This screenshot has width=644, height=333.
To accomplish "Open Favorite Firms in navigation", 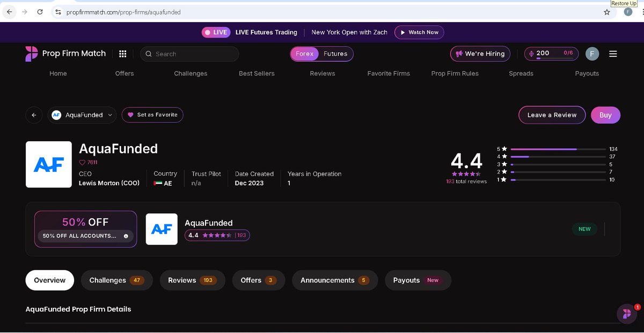I will click(x=389, y=74).
